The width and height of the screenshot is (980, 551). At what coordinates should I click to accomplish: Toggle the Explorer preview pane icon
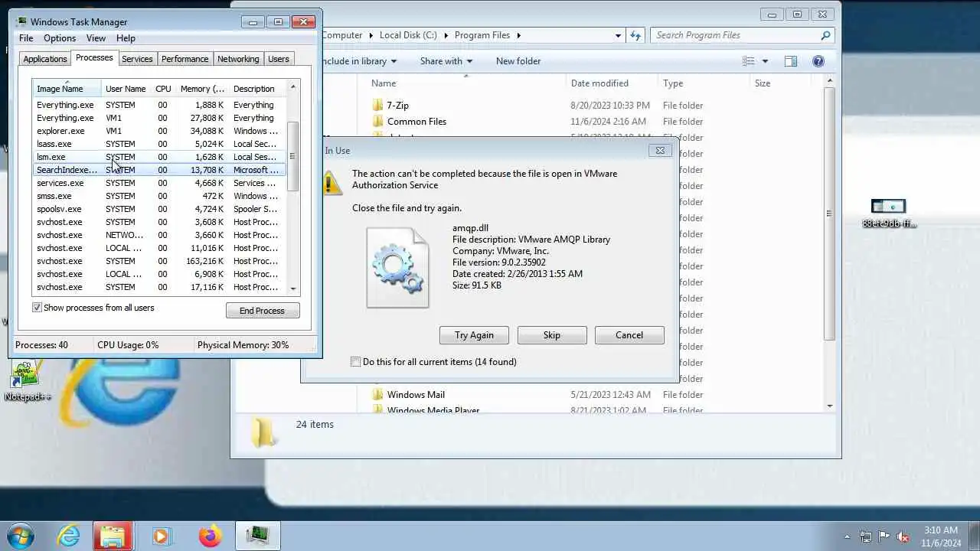(791, 61)
